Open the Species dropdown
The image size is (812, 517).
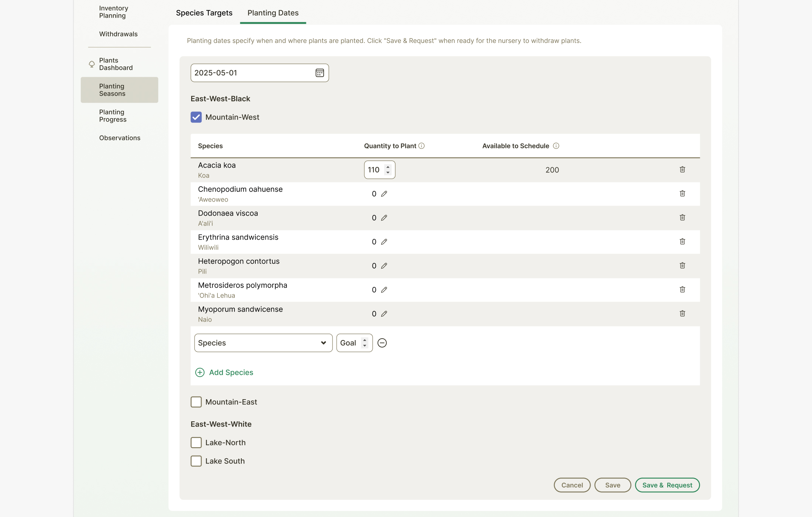pyautogui.click(x=263, y=343)
